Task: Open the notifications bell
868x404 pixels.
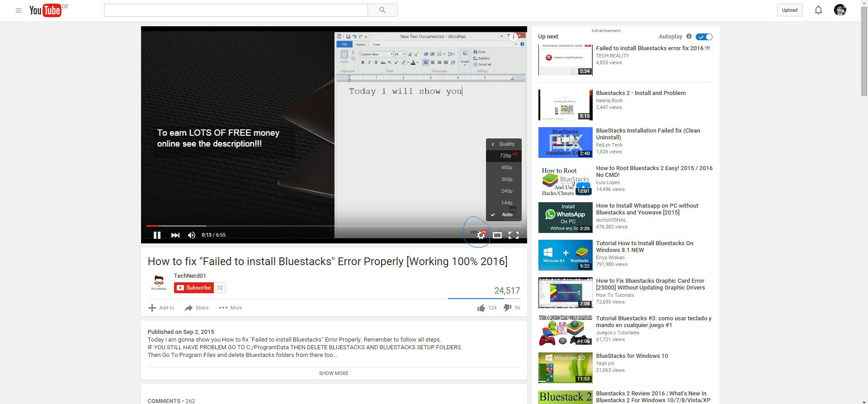Action: point(818,10)
